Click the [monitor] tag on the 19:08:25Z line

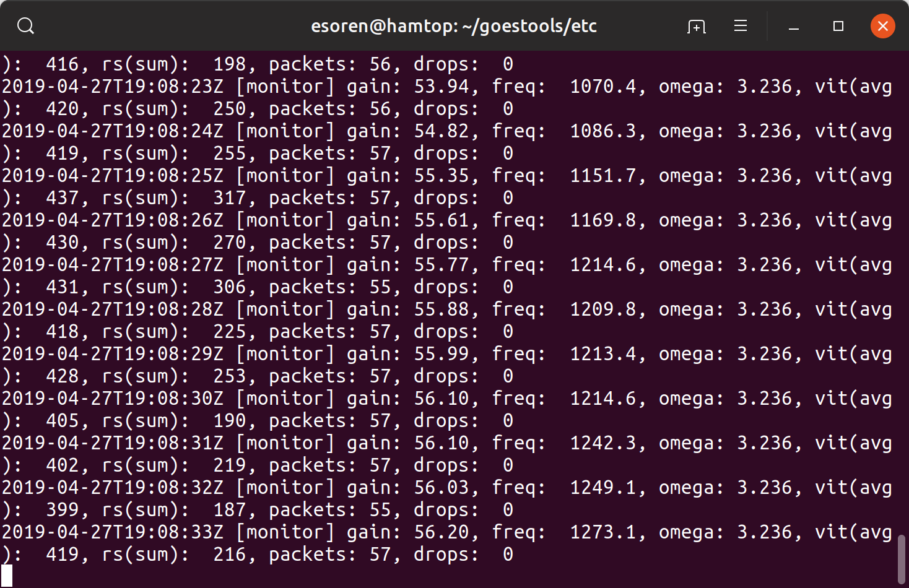click(x=285, y=176)
